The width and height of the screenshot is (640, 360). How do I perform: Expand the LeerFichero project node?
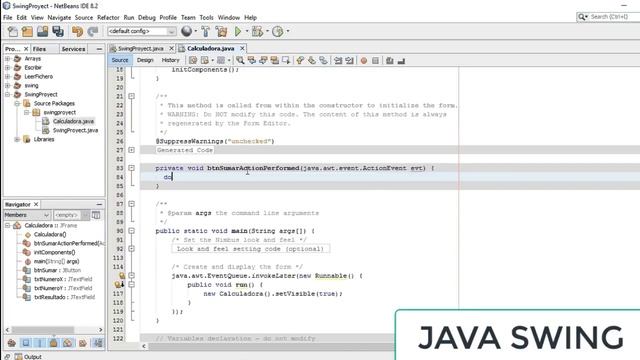point(7,77)
